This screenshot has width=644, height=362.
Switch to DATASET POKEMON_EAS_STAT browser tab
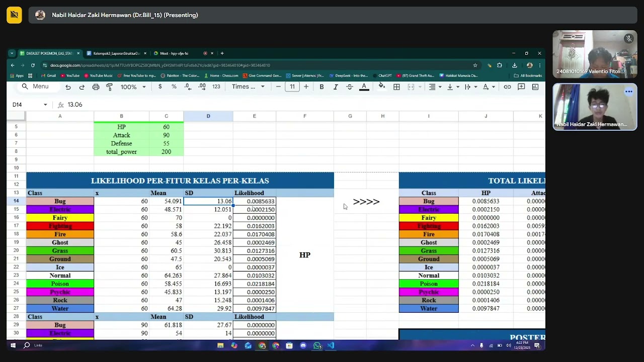point(49,53)
